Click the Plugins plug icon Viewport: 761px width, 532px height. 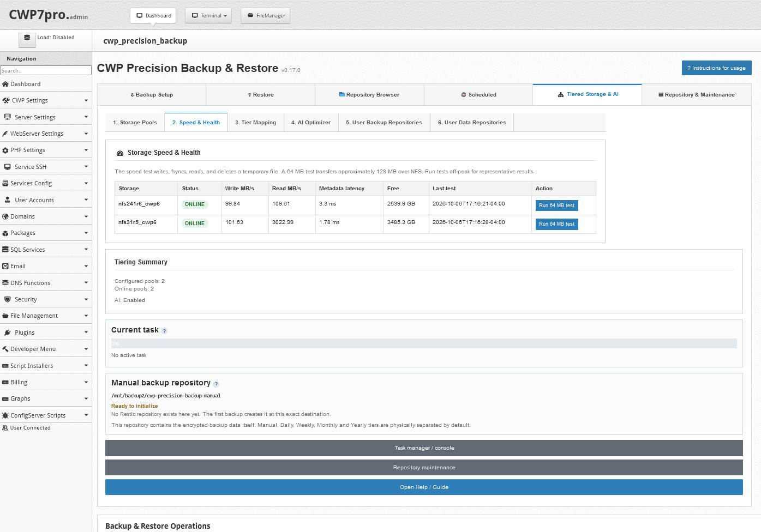click(x=8, y=332)
